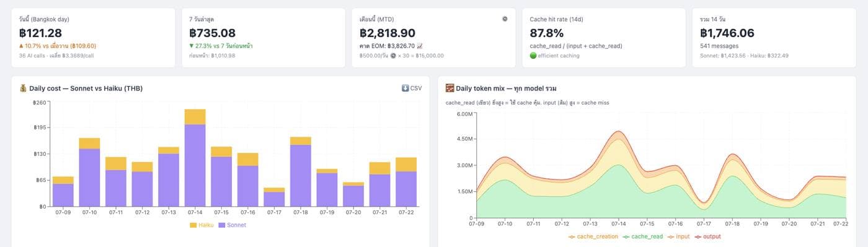The width and height of the screenshot is (868, 247).
Task: Click the chart icon next to EOM forecast
Action: (420, 46)
